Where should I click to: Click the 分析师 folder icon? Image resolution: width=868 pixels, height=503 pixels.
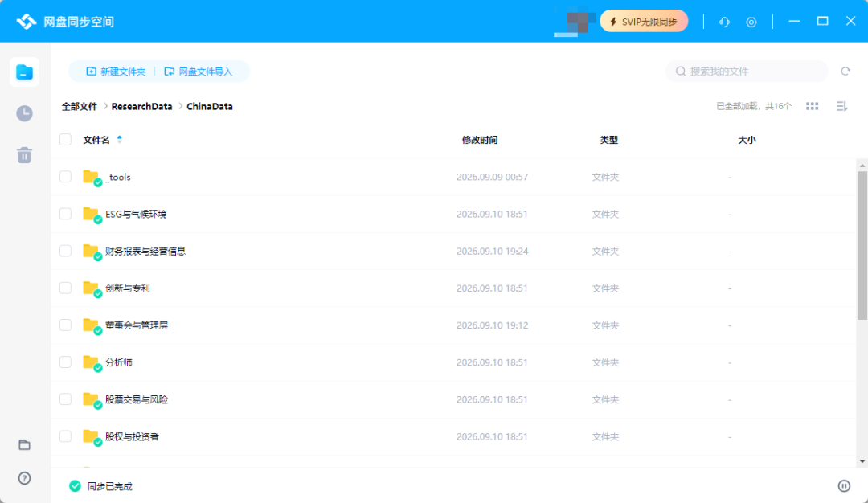click(92, 362)
